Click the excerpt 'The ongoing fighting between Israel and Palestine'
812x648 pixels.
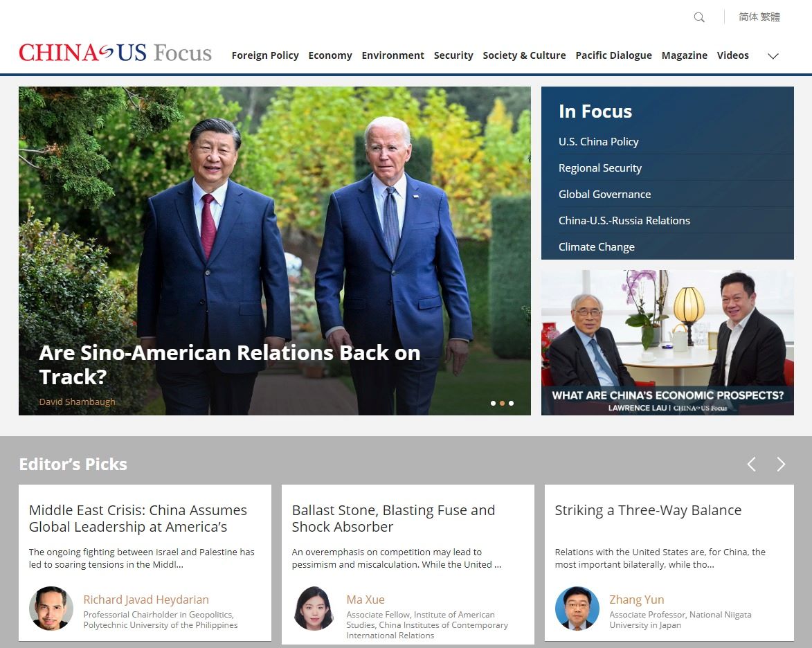141,559
